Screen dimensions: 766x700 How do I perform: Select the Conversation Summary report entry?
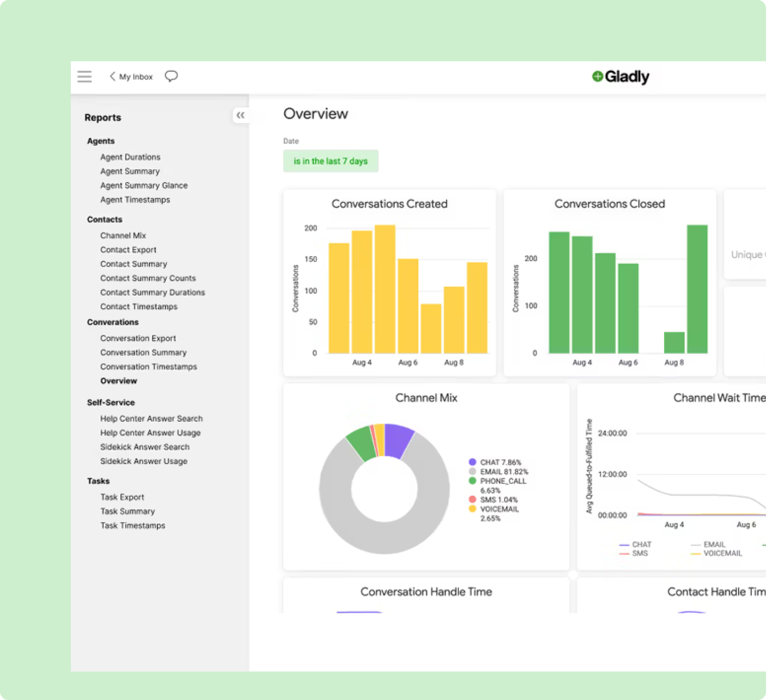[x=143, y=352]
